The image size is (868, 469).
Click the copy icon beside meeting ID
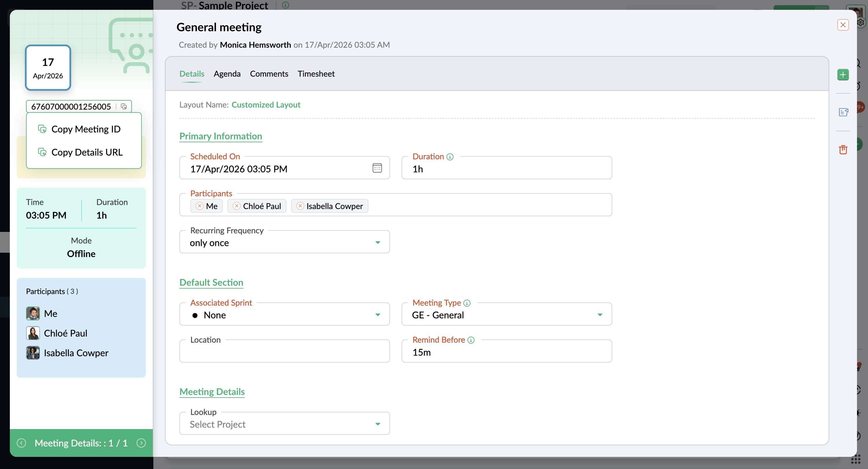pos(124,106)
